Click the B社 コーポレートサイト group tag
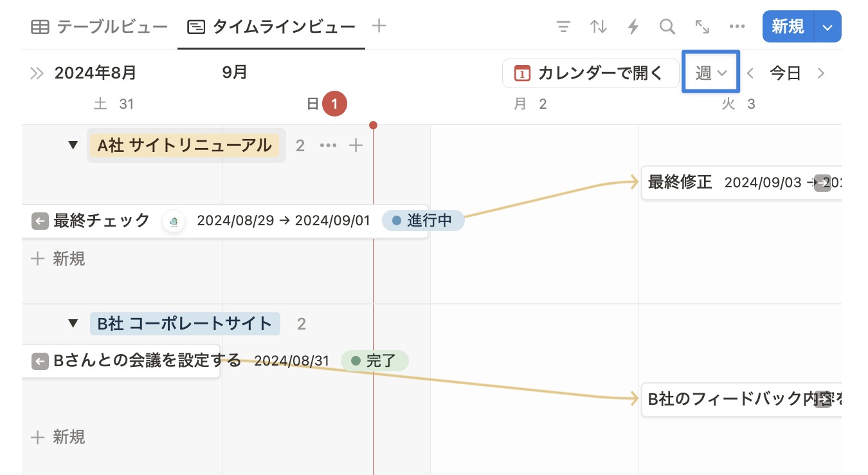The width and height of the screenshot is (868, 475). click(185, 323)
